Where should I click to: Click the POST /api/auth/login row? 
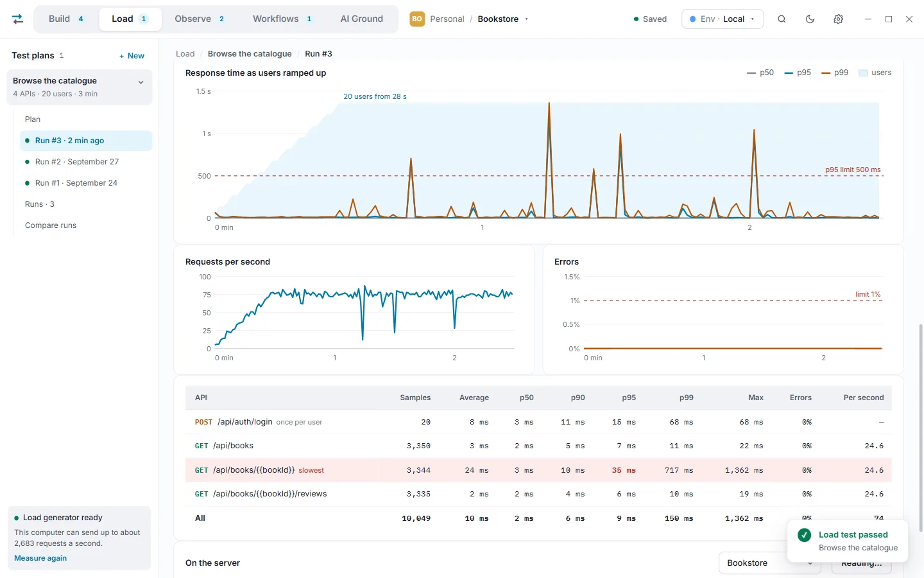(538, 422)
